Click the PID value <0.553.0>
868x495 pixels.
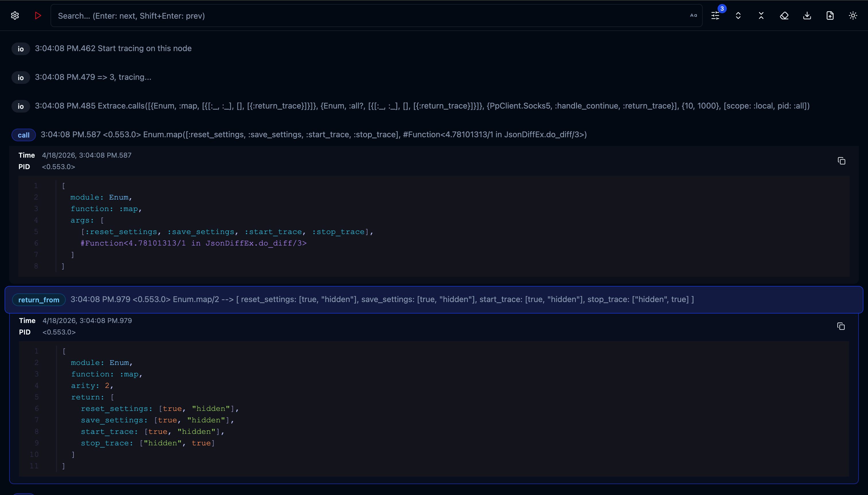click(x=58, y=167)
